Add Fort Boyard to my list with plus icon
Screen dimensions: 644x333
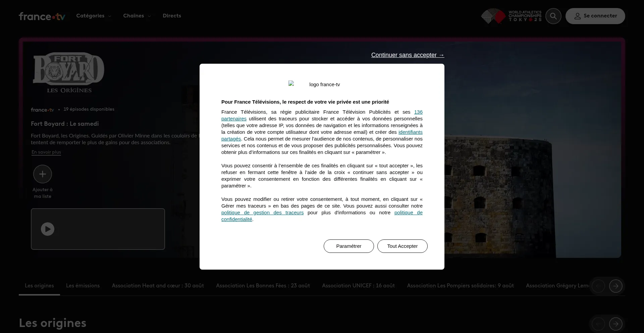pos(43,174)
